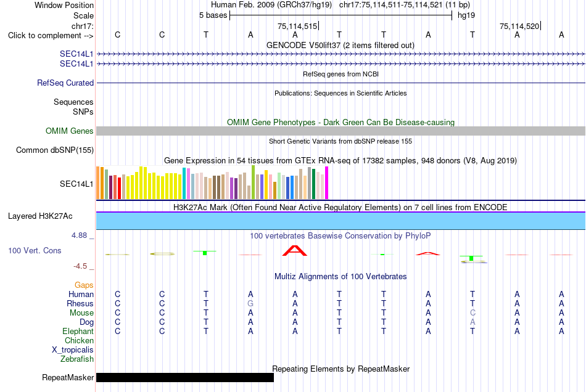The width and height of the screenshot is (586, 392).
Task: Click the 75,114,520 coordinate marker
Action: click(519, 26)
